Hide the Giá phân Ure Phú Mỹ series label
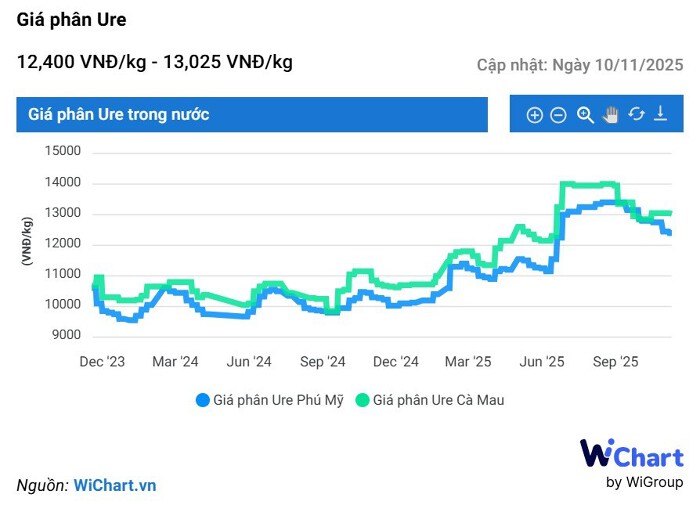 pos(278,400)
